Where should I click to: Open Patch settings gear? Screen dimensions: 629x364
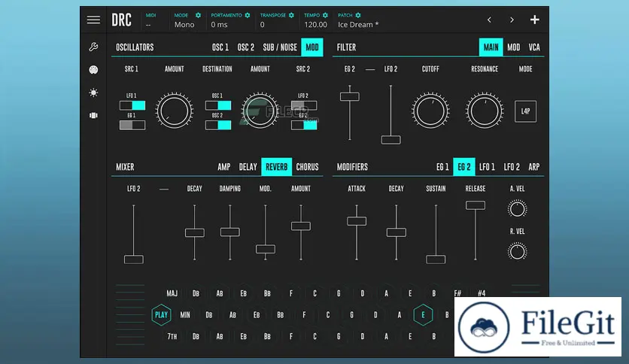[x=358, y=15]
